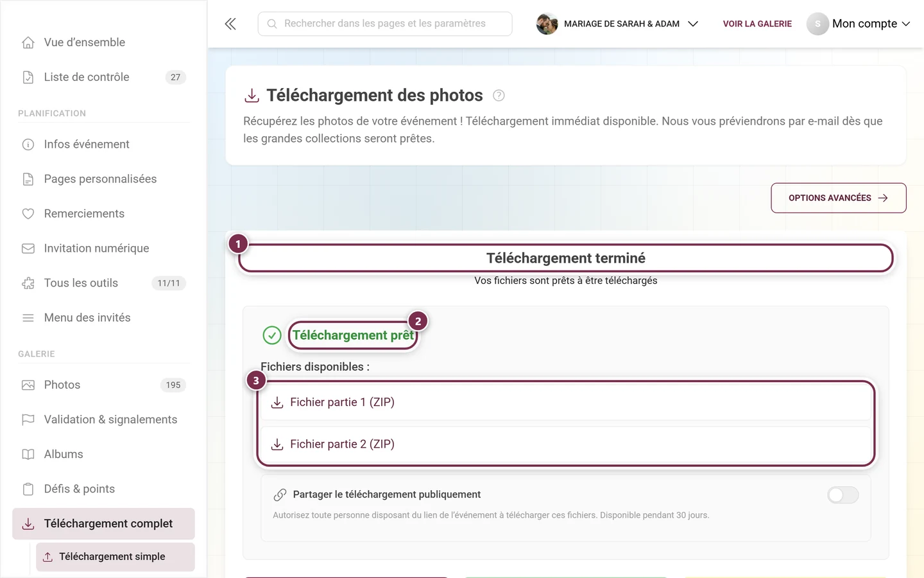This screenshot has width=924, height=578.
Task: Click the download icon of Fichier partie 2
Action: pyautogui.click(x=277, y=444)
